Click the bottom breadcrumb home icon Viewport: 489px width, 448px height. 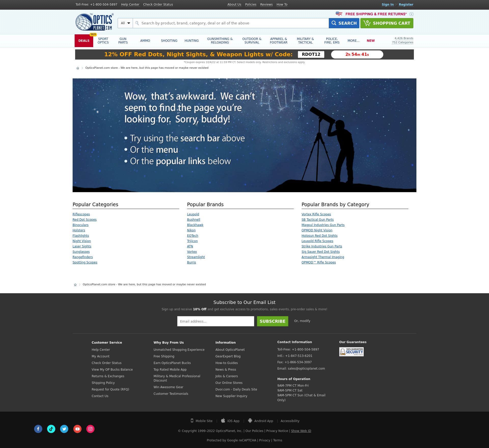click(75, 285)
